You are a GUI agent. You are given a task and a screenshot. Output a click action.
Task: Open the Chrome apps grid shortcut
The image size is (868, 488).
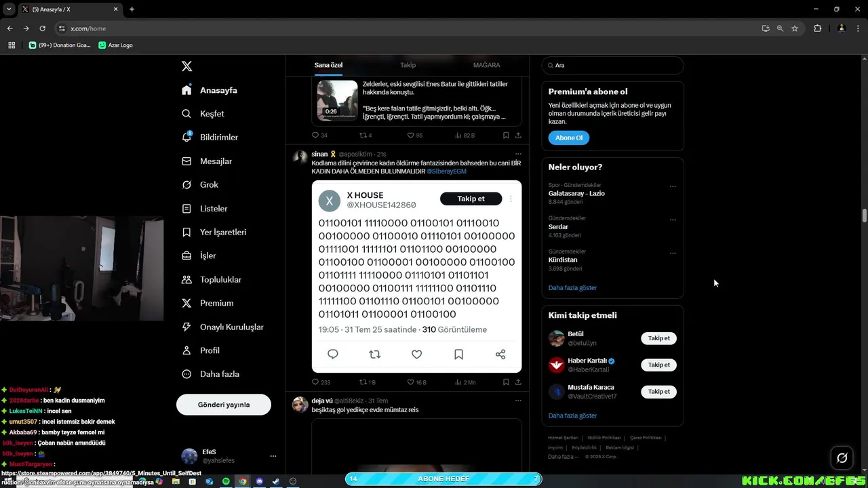[x=12, y=45]
